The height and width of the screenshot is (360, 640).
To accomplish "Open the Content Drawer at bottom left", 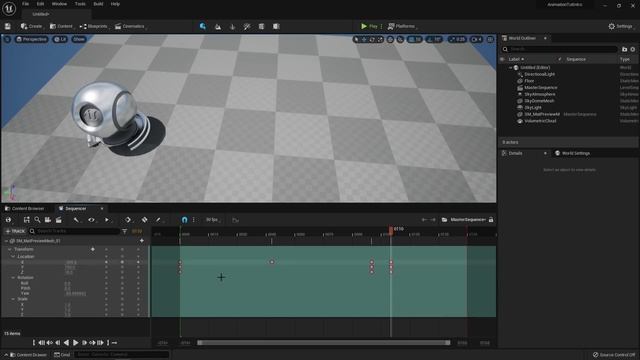I will [x=27, y=355].
